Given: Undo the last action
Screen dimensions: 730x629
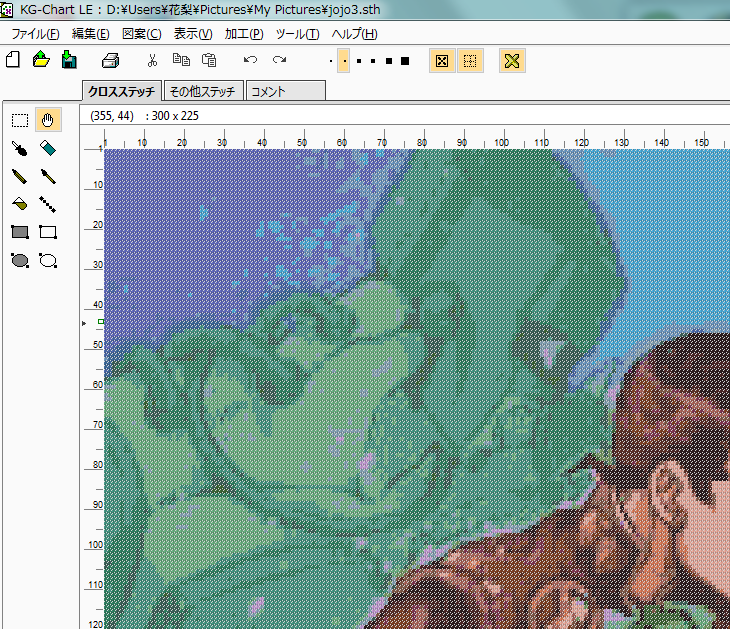Looking at the screenshot, I should tap(250, 60).
